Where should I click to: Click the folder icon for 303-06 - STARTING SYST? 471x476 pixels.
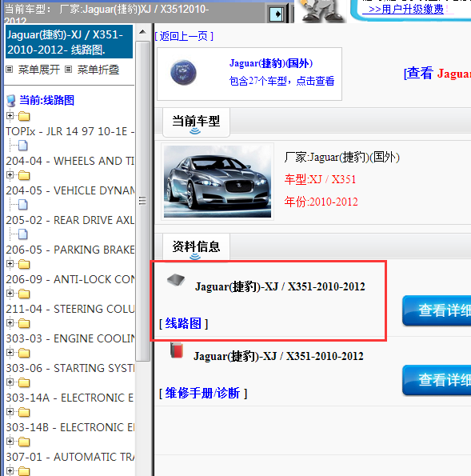click(x=24, y=353)
